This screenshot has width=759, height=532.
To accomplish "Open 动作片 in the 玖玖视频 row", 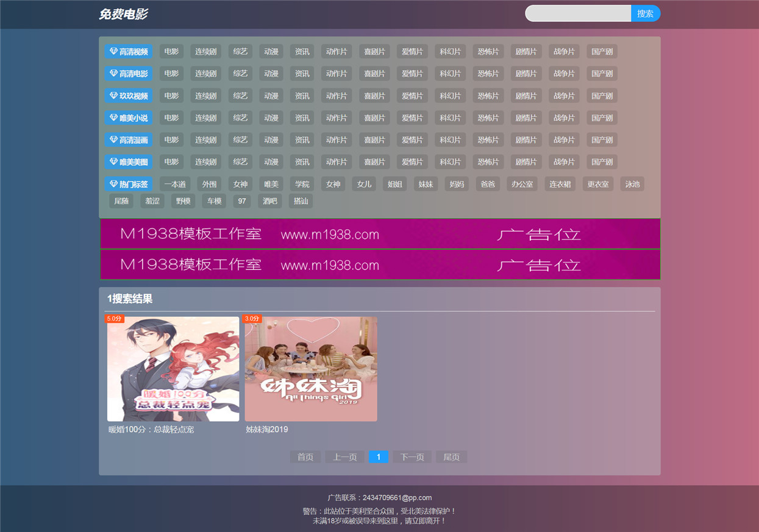I will pyautogui.click(x=337, y=96).
